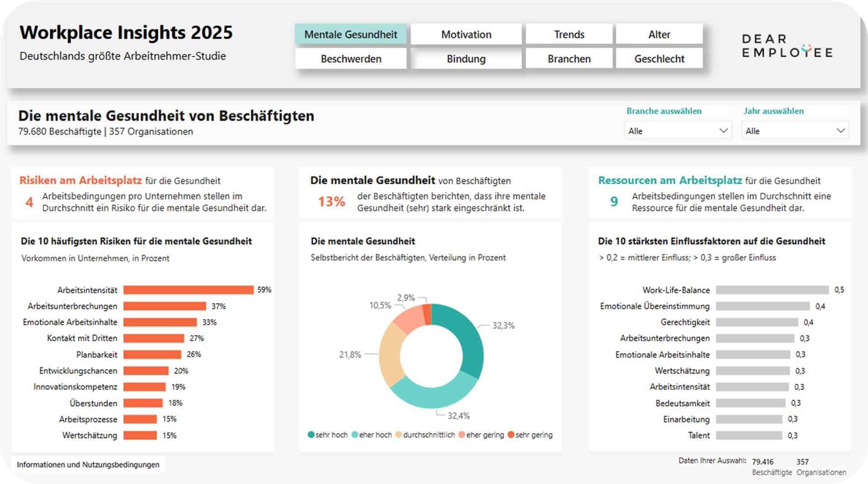Open the 'Branche auswählen' dropdown

[x=678, y=130]
